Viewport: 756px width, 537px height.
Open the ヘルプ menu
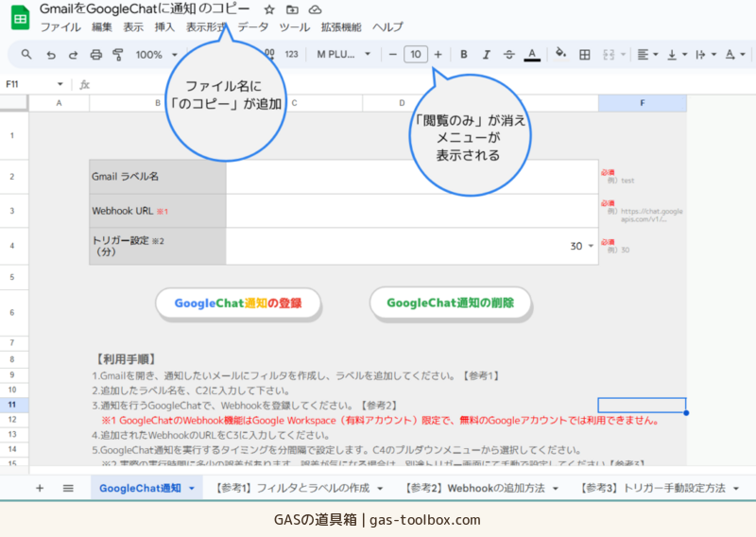pos(387,27)
